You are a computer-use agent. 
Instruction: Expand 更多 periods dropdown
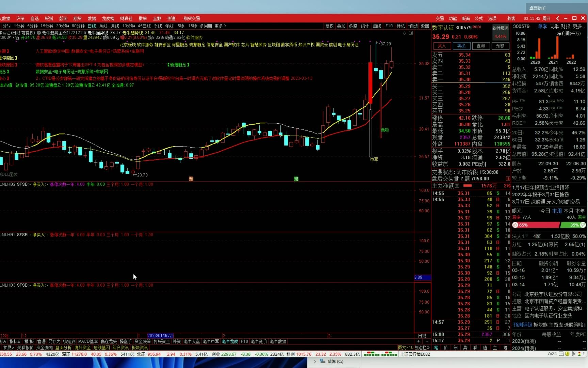220,26
